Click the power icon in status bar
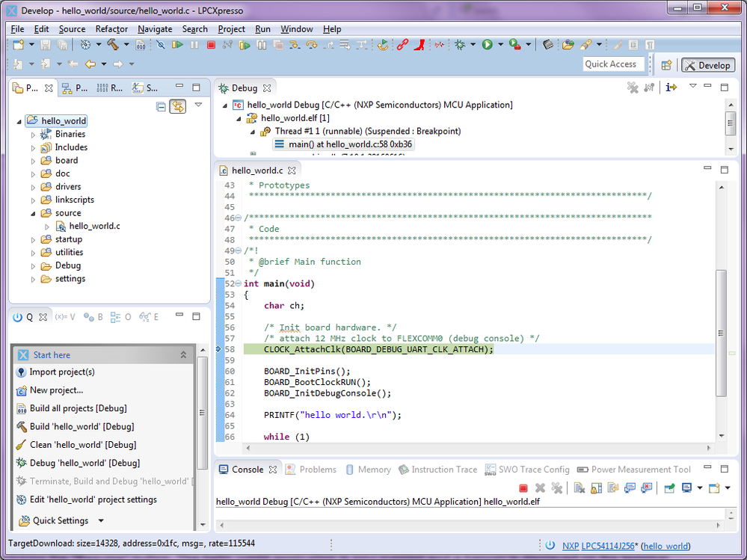Viewport: 747px width, 560px height. tap(550, 546)
